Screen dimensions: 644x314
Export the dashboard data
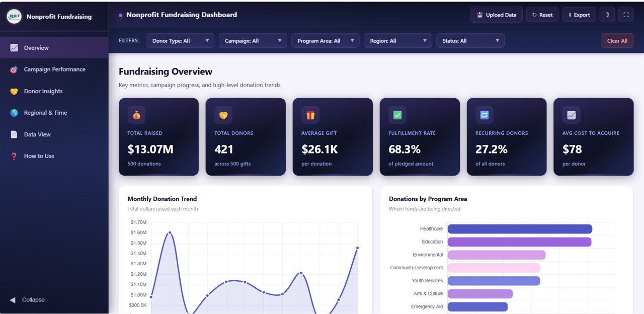tap(579, 15)
